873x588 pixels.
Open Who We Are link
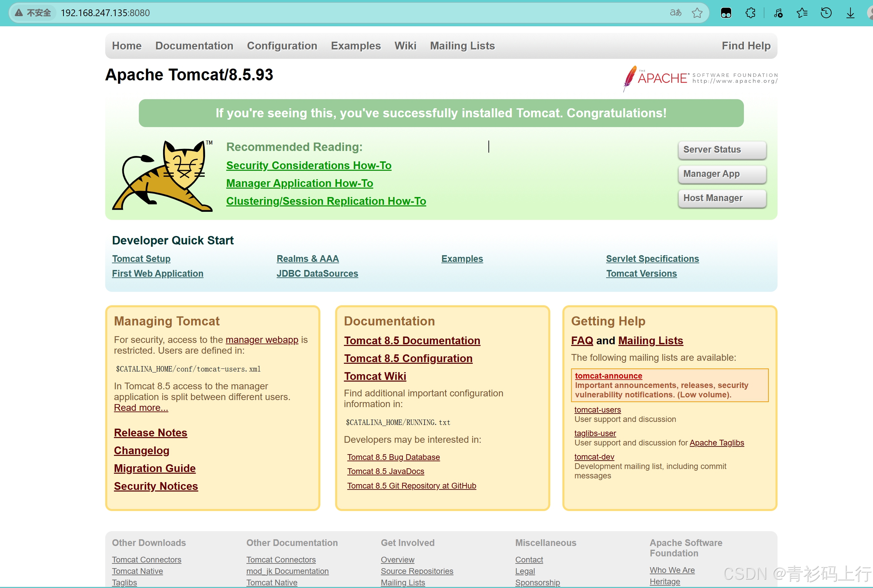672,571
